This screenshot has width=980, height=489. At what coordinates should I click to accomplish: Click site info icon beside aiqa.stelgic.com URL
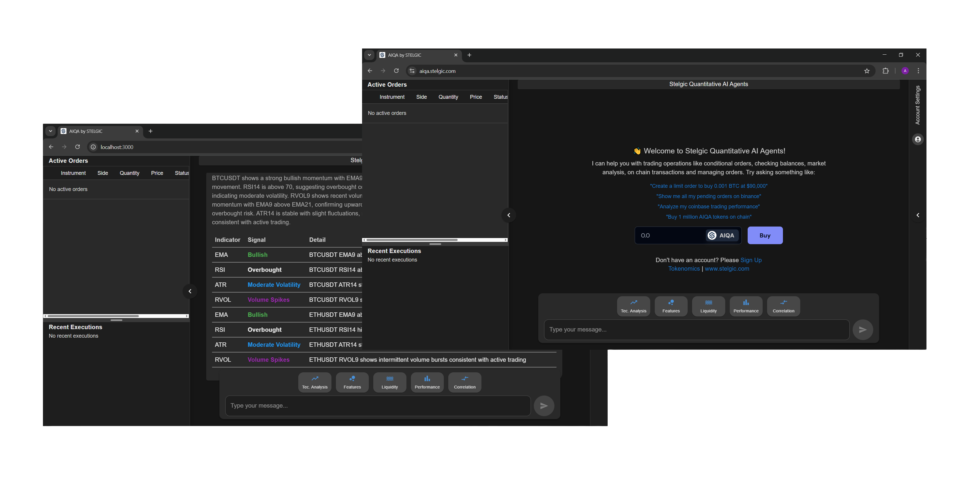[x=412, y=71]
